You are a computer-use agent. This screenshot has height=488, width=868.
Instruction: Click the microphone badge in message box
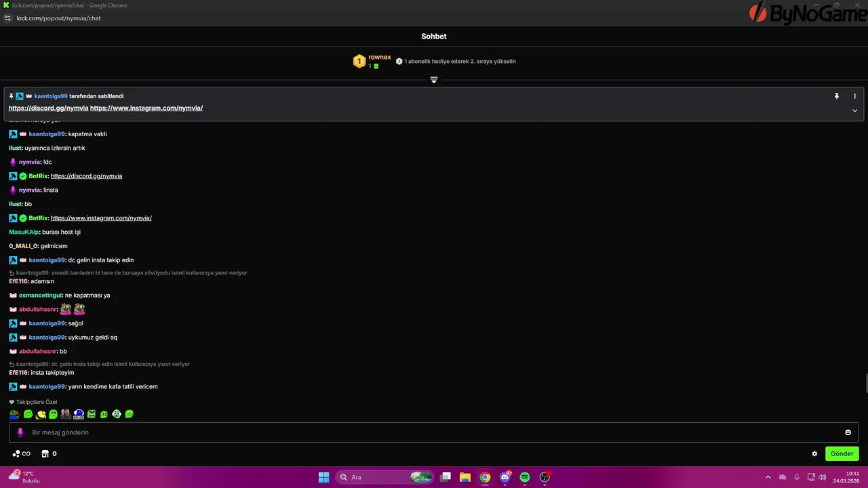[x=20, y=432]
